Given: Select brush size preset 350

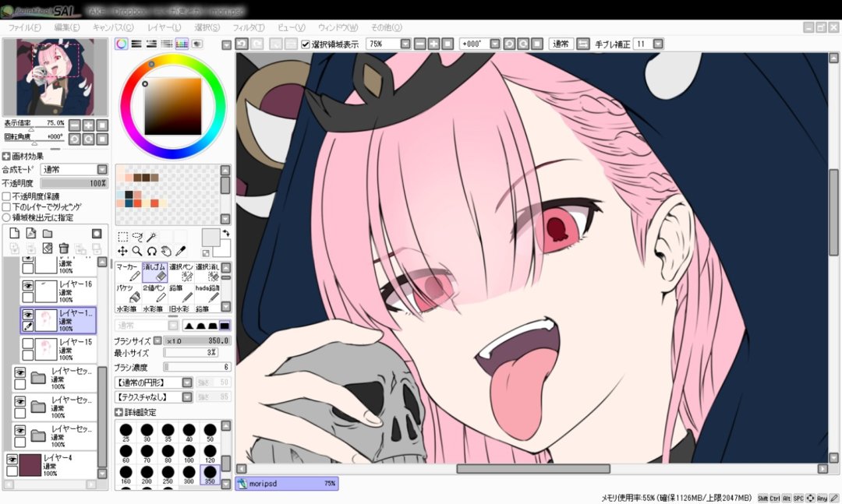Looking at the screenshot, I should point(210,474).
